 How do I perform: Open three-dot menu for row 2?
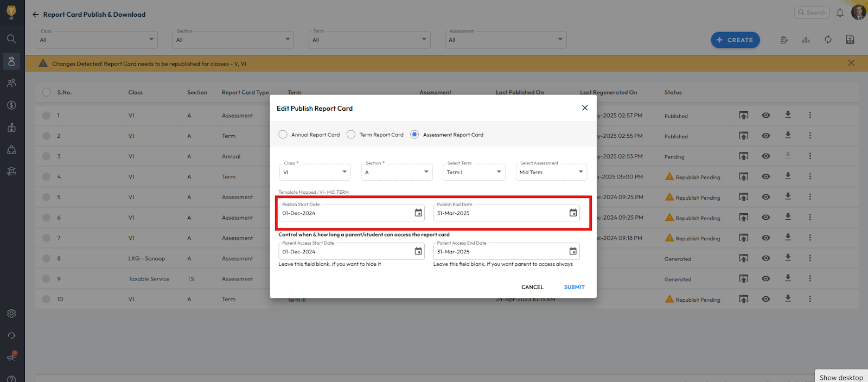pyautogui.click(x=810, y=136)
